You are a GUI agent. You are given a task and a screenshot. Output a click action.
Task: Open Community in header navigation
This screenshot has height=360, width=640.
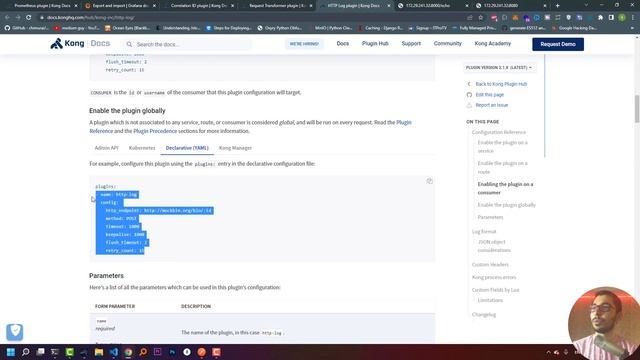(447, 44)
